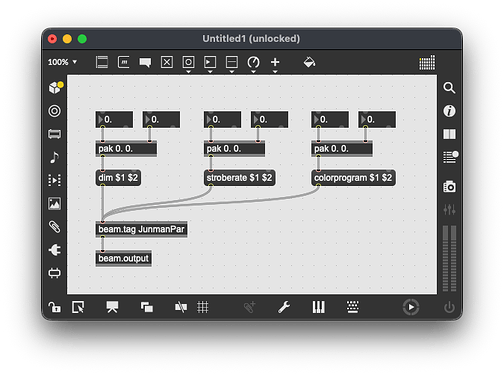Open the search magnifier in right sidebar
This screenshot has width=504, height=375.
pyautogui.click(x=449, y=88)
